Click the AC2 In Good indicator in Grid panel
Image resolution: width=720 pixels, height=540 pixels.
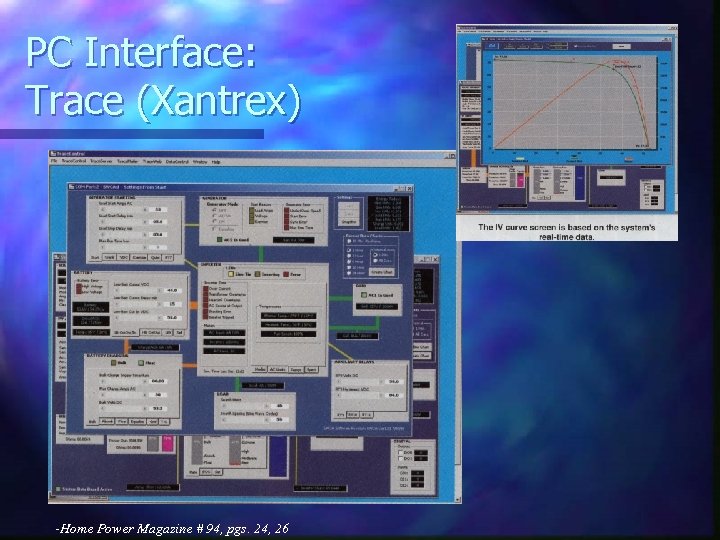coord(364,295)
